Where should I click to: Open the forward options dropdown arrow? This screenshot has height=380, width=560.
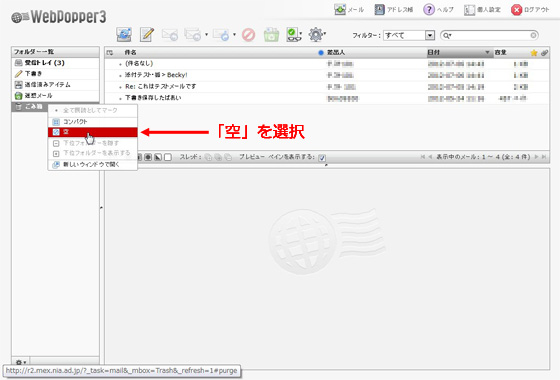point(234,35)
